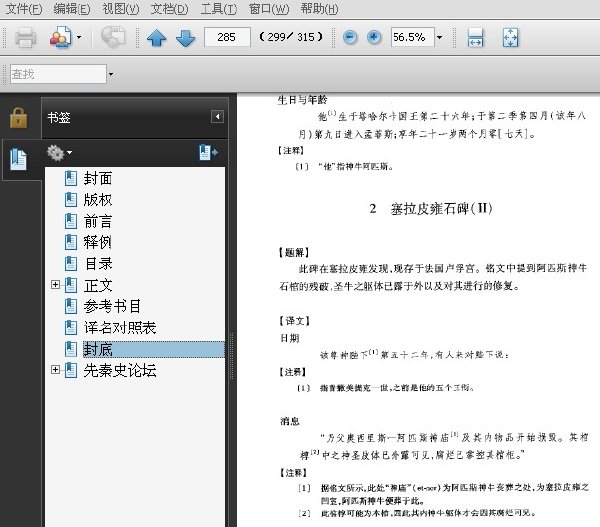Select the 正文 bookmark

coord(98,285)
